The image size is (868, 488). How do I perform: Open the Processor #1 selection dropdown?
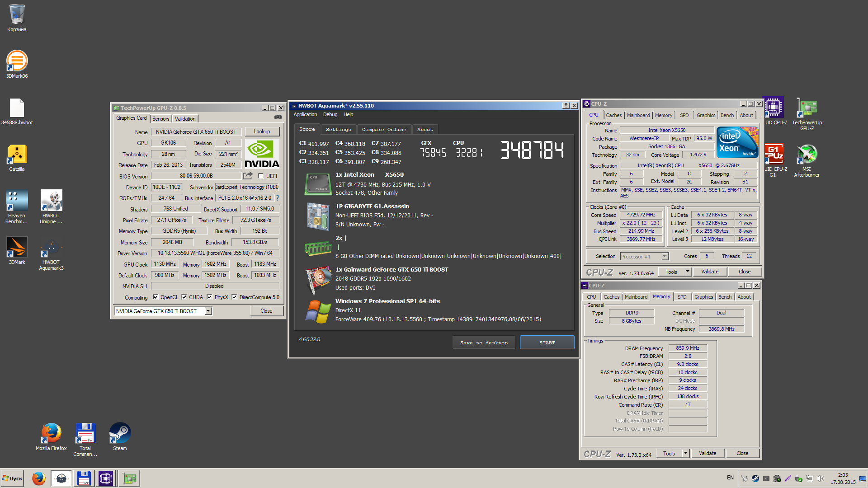pyautogui.click(x=665, y=256)
